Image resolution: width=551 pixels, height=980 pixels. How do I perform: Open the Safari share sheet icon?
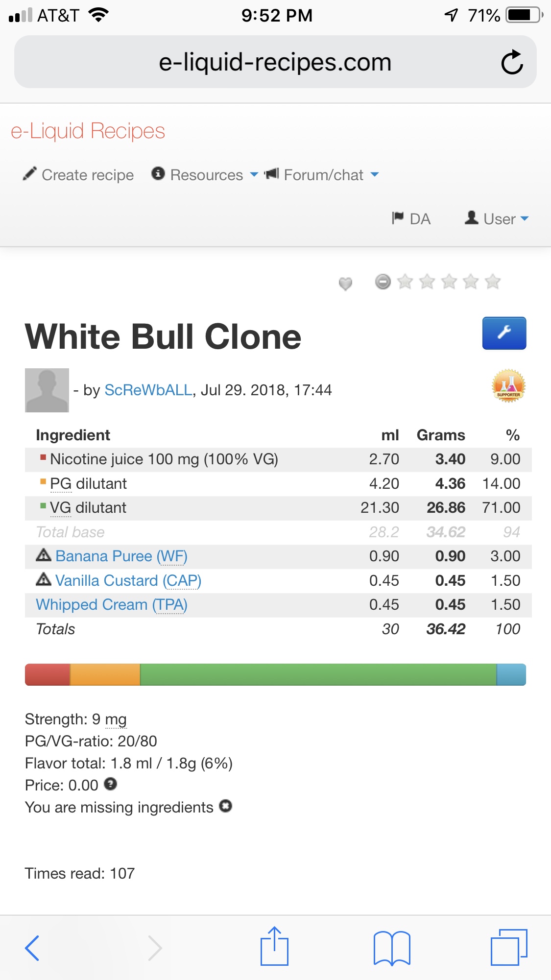(274, 947)
